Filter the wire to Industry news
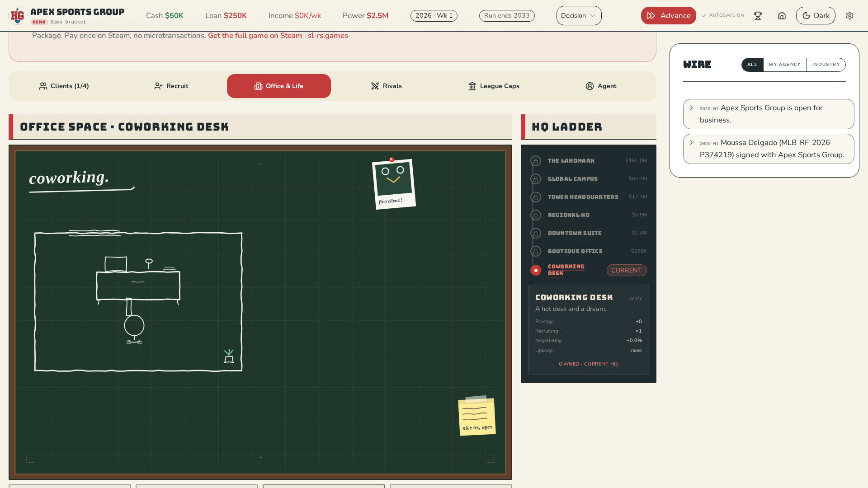Screen dimensions: 868x488 pyautogui.click(x=826, y=65)
